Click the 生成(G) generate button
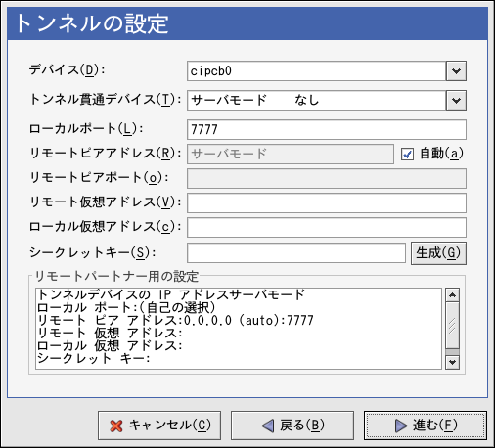This screenshot has height=448, width=495. click(438, 253)
